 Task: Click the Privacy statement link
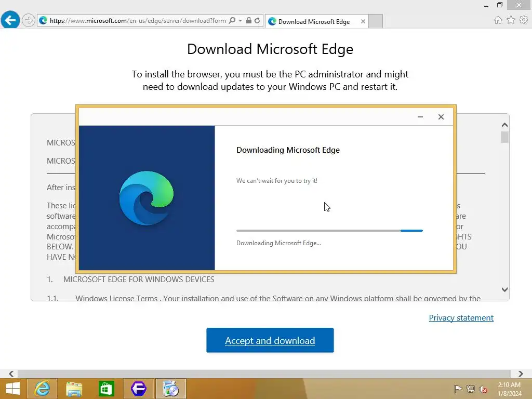click(461, 317)
